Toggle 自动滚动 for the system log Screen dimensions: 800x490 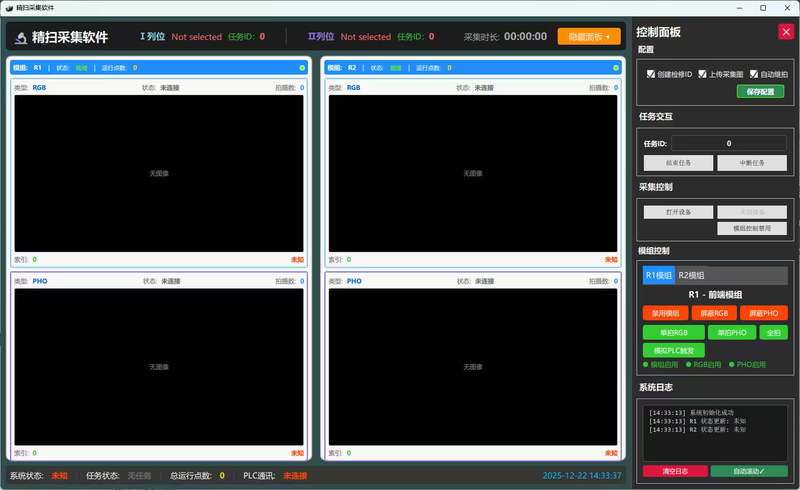click(749, 470)
